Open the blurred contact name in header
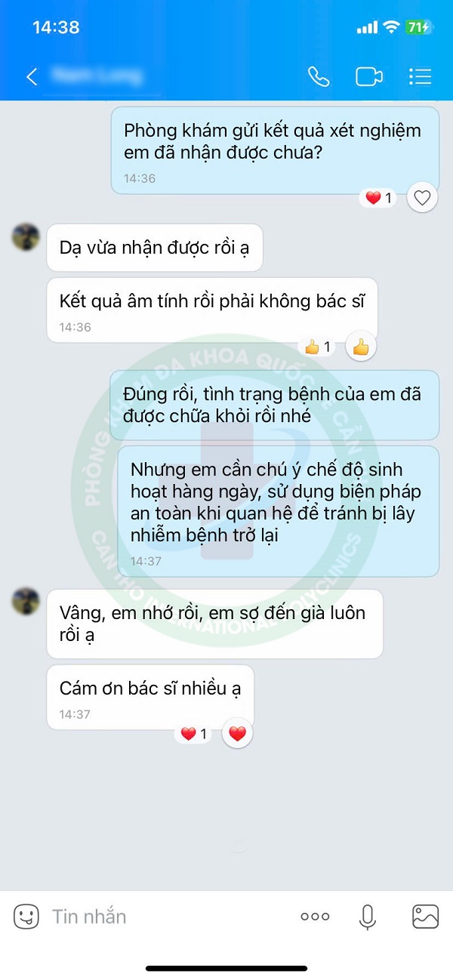Screen dimensions: 453x980 click(97, 76)
